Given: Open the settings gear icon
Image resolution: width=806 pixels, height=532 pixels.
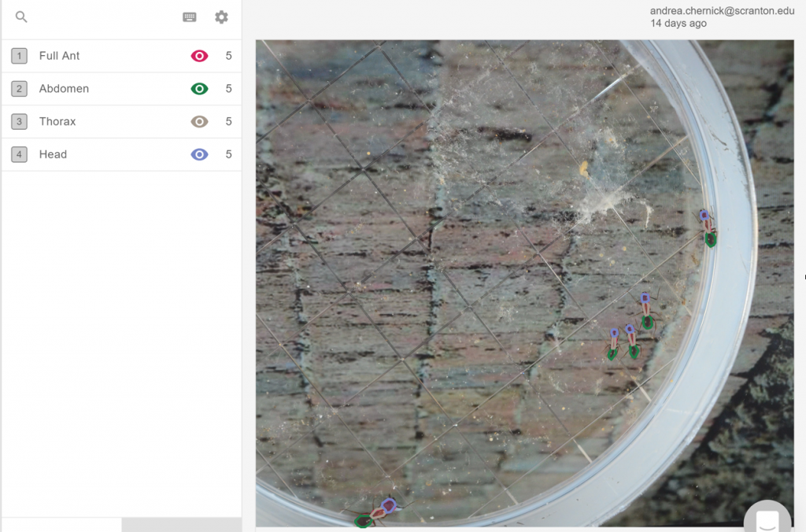Looking at the screenshot, I should point(221,17).
